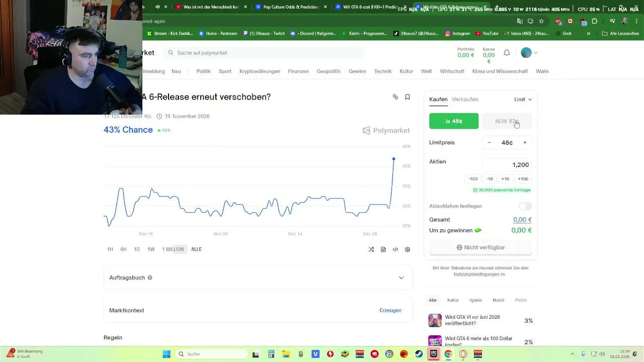Open File Explorer folder in taskbar
The width and height of the screenshot is (644, 362).
pos(286,354)
